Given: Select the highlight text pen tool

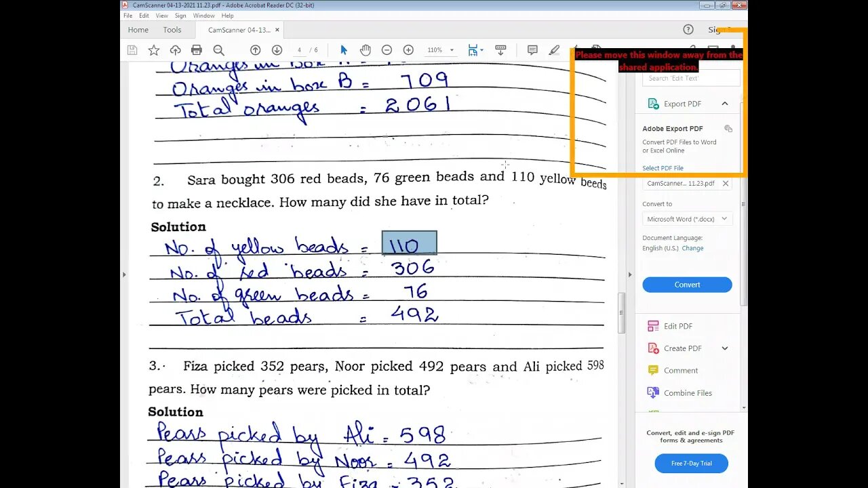Looking at the screenshot, I should (x=554, y=50).
